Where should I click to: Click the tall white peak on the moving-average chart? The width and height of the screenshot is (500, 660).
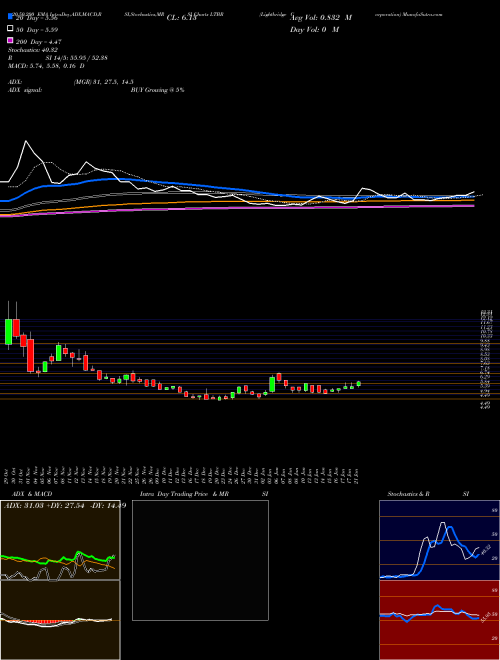pyautogui.click(x=27, y=142)
